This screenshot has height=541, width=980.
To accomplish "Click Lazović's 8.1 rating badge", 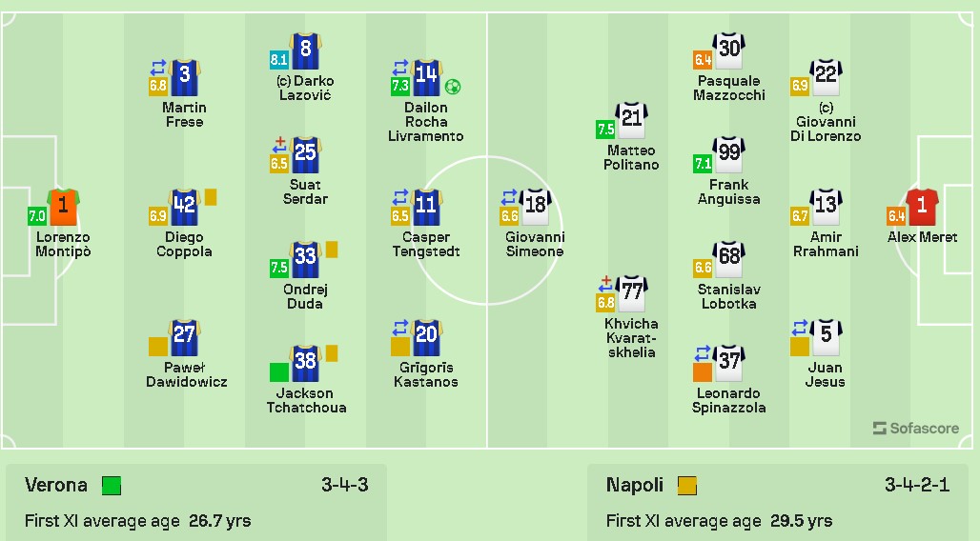I will tap(279, 60).
